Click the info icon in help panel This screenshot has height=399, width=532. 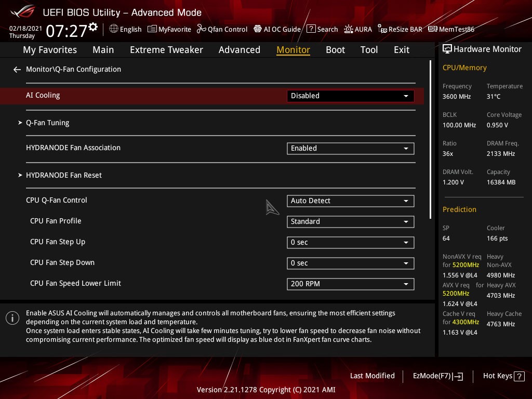[x=12, y=318]
